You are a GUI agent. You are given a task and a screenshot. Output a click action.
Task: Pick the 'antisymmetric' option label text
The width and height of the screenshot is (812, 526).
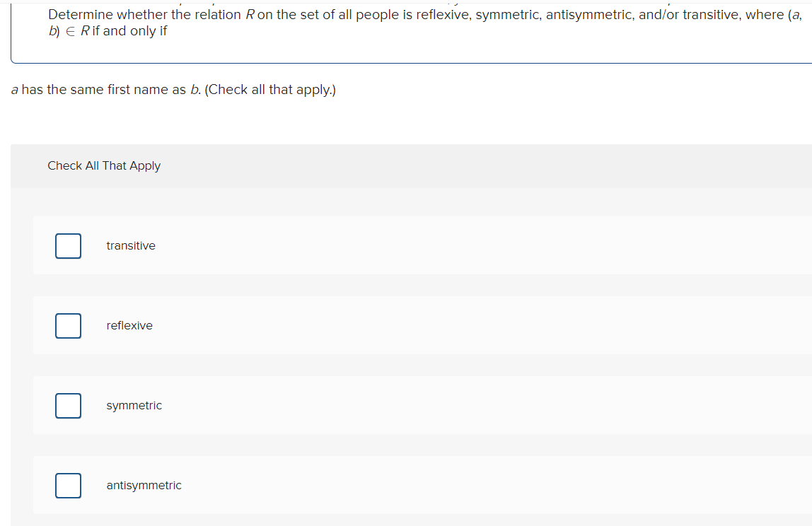coord(144,485)
